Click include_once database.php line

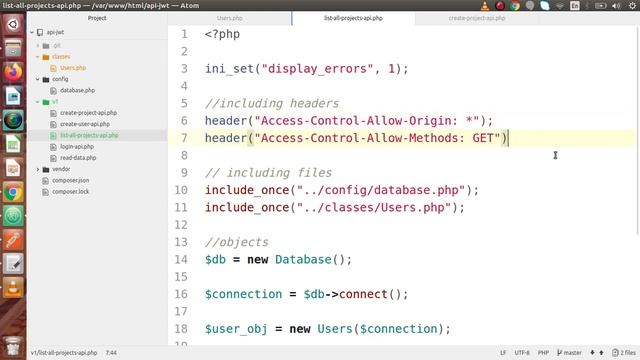342,190
